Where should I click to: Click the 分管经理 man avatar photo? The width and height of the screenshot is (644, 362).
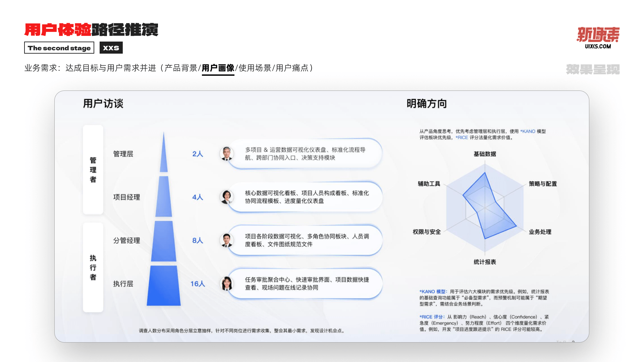[226, 240]
